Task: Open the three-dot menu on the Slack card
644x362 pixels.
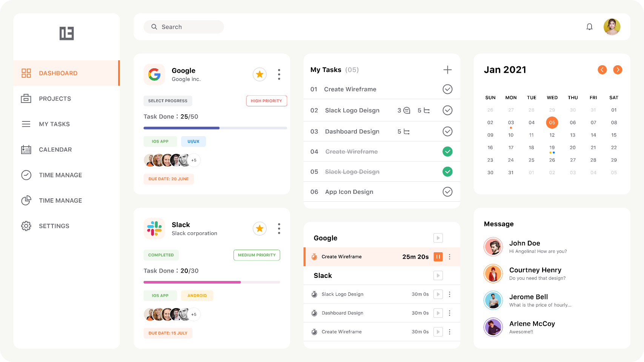Action: point(279,229)
